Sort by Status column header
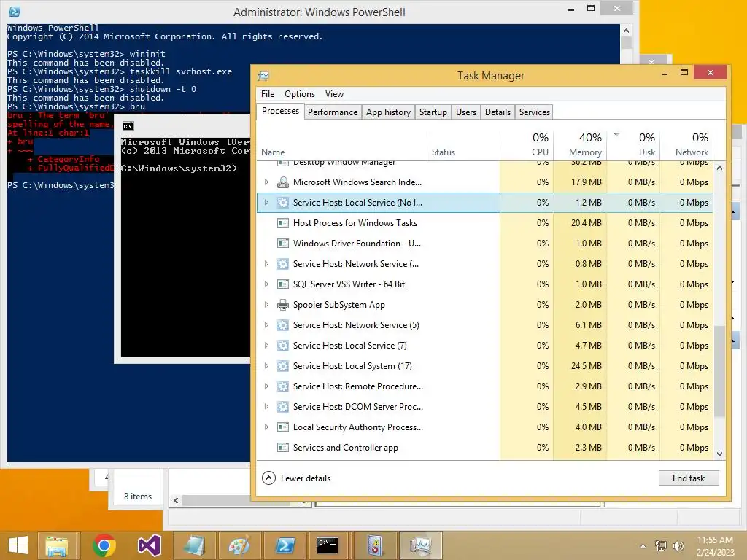This screenshot has width=747, height=560. (x=463, y=145)
